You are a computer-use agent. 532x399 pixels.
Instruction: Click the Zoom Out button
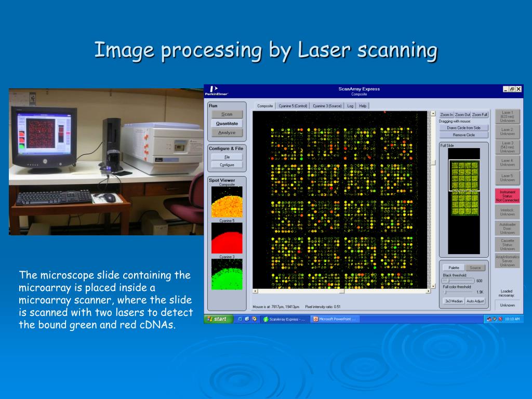[x=462, y=115]
